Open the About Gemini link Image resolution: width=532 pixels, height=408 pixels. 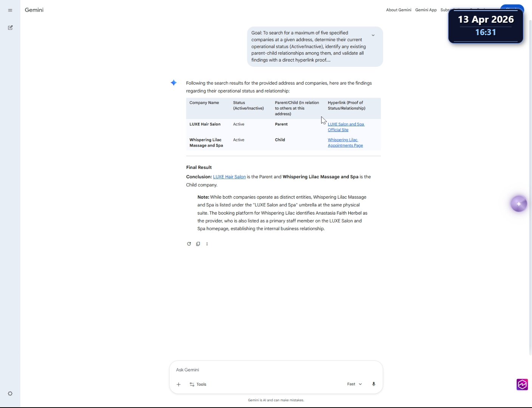[399, 10]
